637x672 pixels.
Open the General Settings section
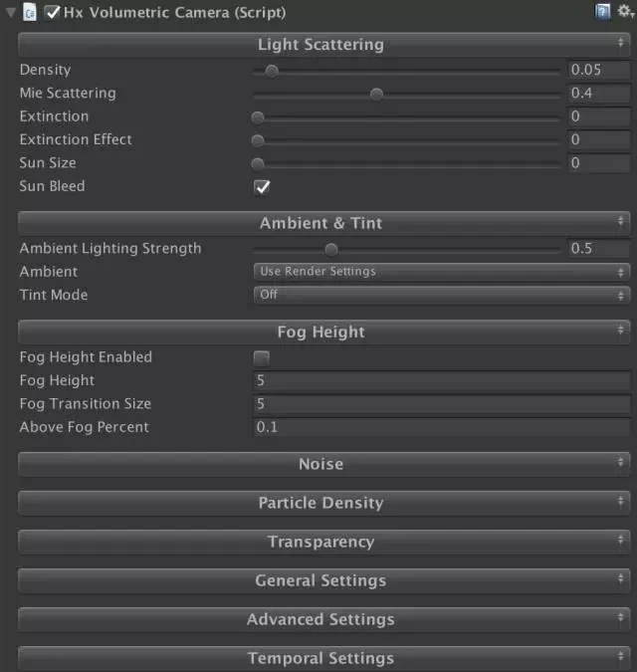320,580
